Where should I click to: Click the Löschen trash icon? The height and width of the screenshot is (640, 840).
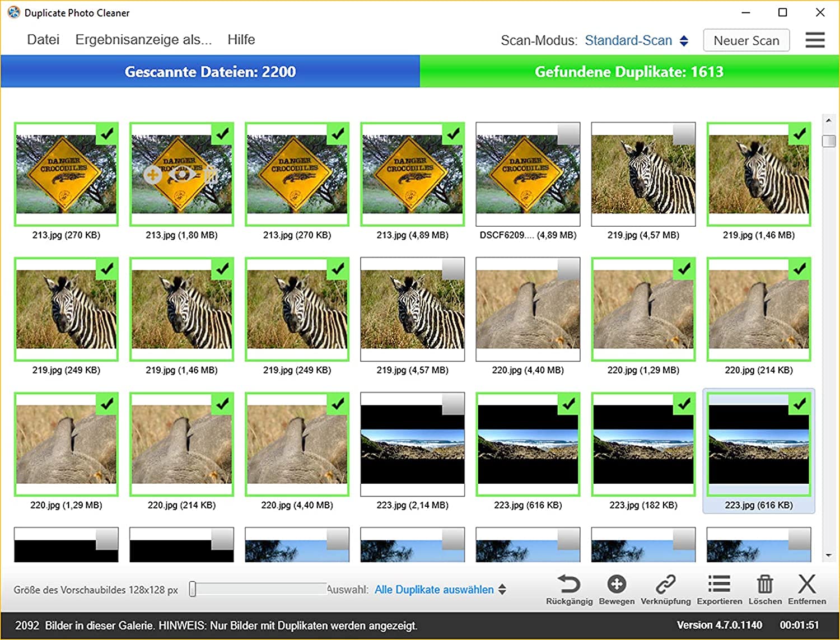pyautogui.click(x=765, y=584)
